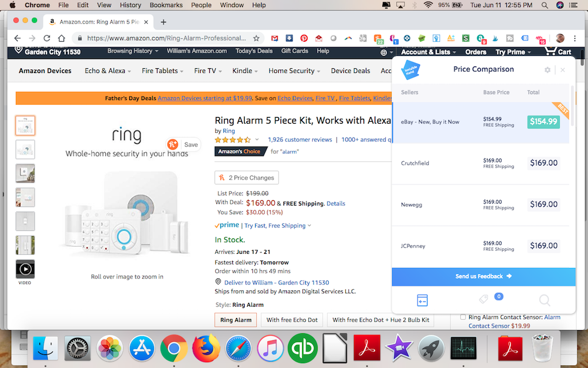This screenshot has height=368, width=588.
Task: Open the People menu
Action: (201, 5)
